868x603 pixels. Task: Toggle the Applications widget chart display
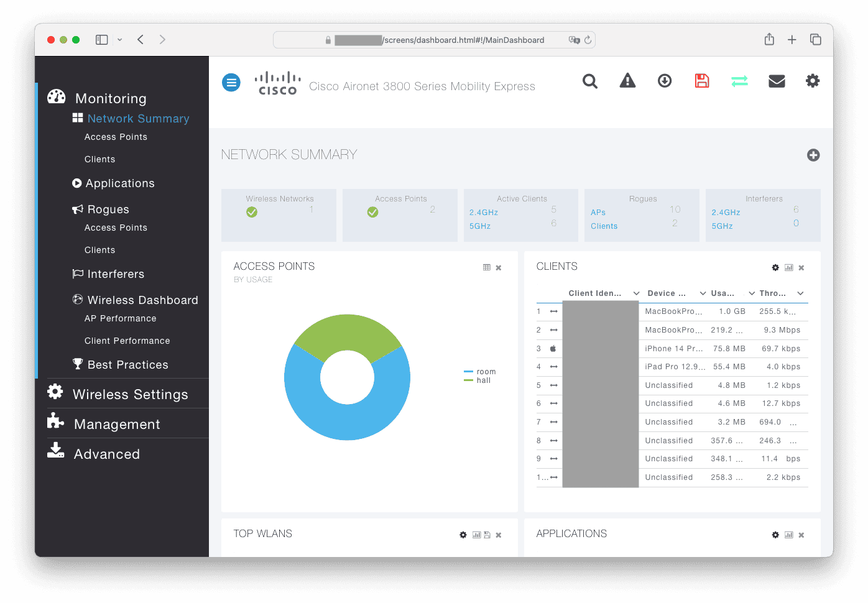(788, 535)
